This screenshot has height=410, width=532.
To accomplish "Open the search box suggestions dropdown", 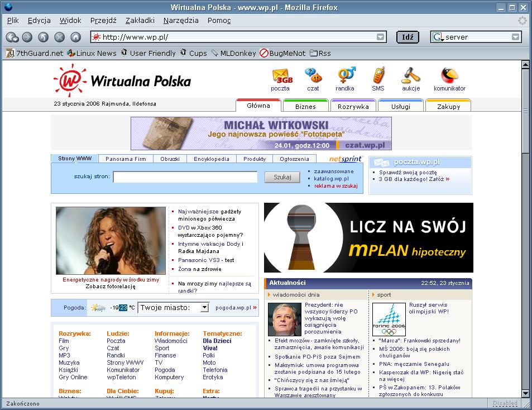I will (x=515, y=37).
